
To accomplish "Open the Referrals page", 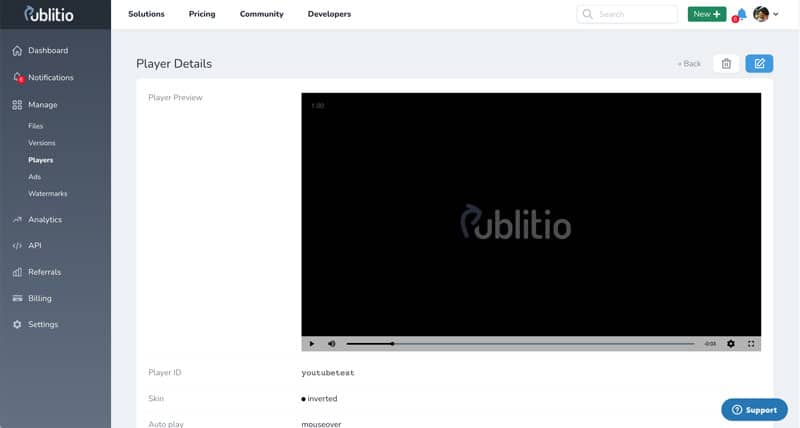I will point(44,272).
